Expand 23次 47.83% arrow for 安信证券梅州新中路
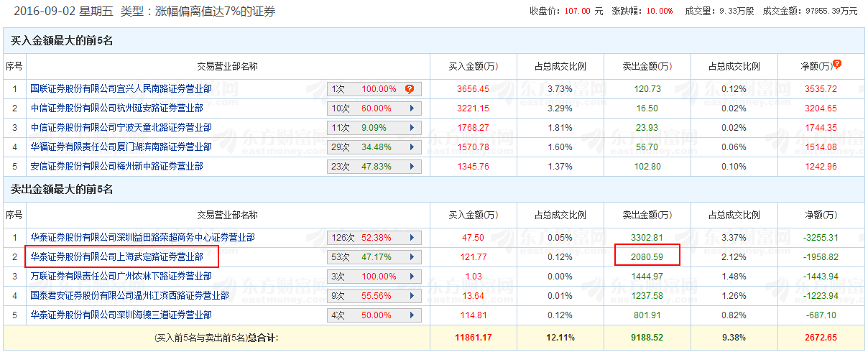The width and height of the screenshot is (868, 352). [412, 167]
